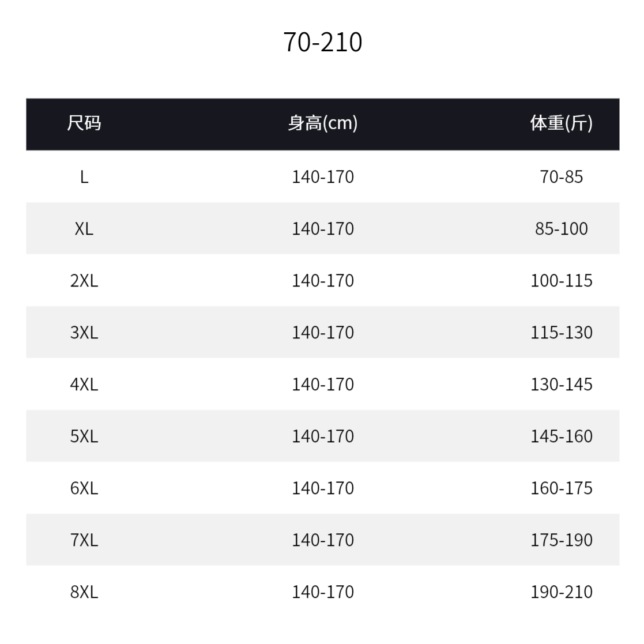This screenshot has height=644, width=644.
Task: Click the 140-170 height in 8XL row
Action: tap(322, 592)
